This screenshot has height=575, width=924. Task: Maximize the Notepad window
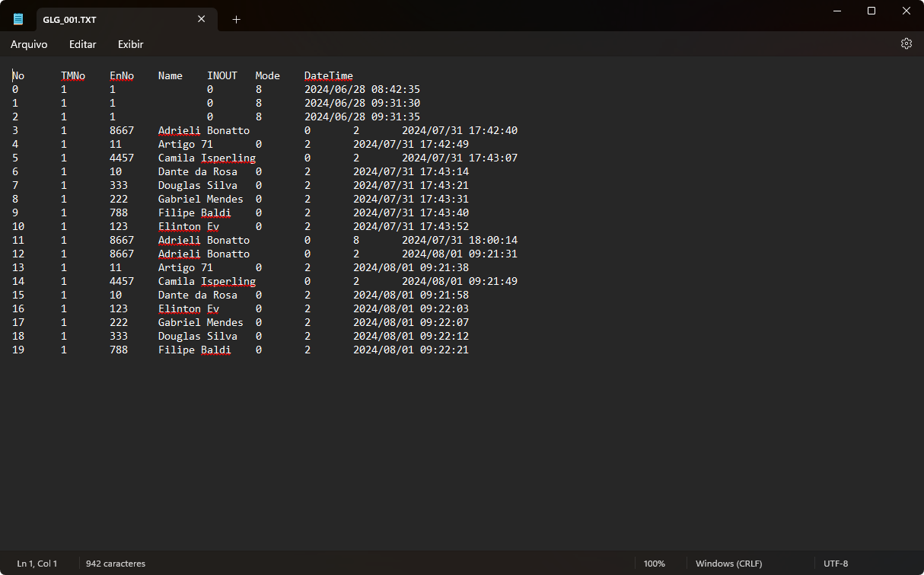871,11
